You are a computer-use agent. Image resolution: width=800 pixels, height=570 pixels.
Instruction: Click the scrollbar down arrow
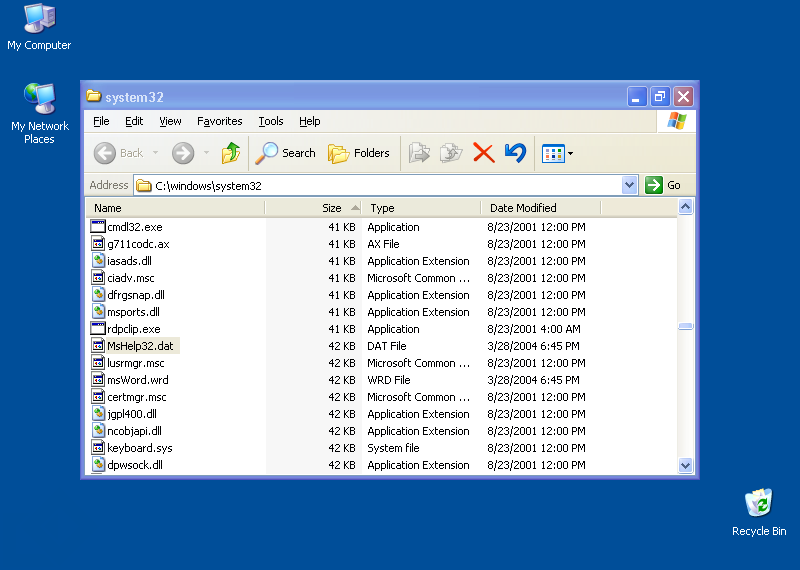[685, 465]
